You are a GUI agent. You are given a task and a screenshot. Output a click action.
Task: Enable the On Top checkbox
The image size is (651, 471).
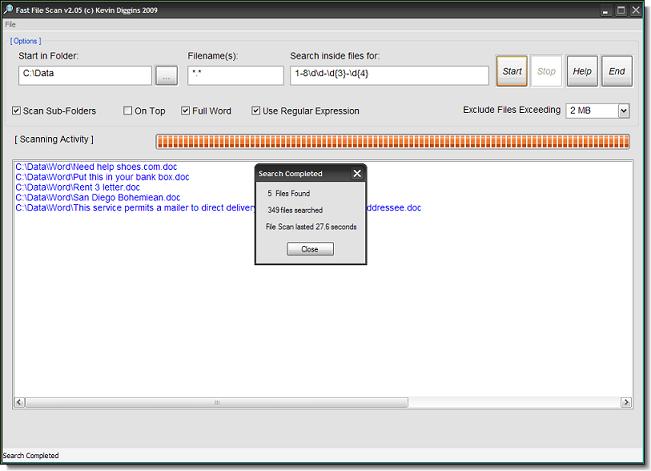[128, 111]
